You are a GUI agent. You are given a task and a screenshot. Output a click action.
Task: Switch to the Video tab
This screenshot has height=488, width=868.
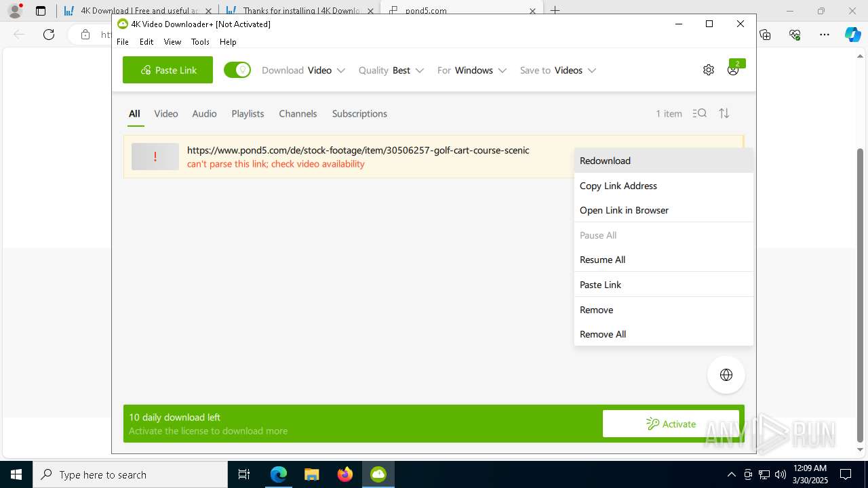pyautogui.click(x=166, y=113)
